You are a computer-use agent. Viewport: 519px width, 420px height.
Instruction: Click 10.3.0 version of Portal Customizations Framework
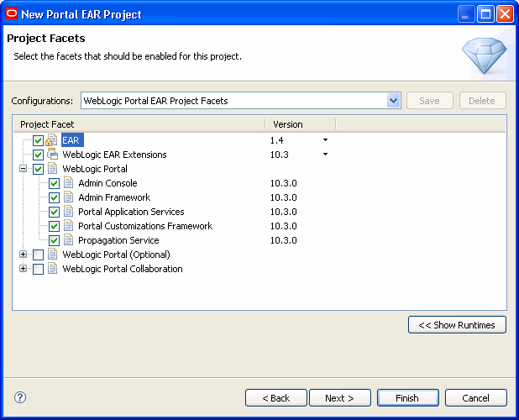coord(283,226)
